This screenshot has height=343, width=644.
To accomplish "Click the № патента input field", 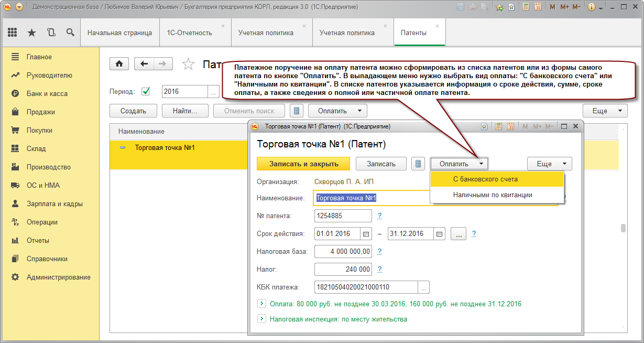I will click(343, 216).
